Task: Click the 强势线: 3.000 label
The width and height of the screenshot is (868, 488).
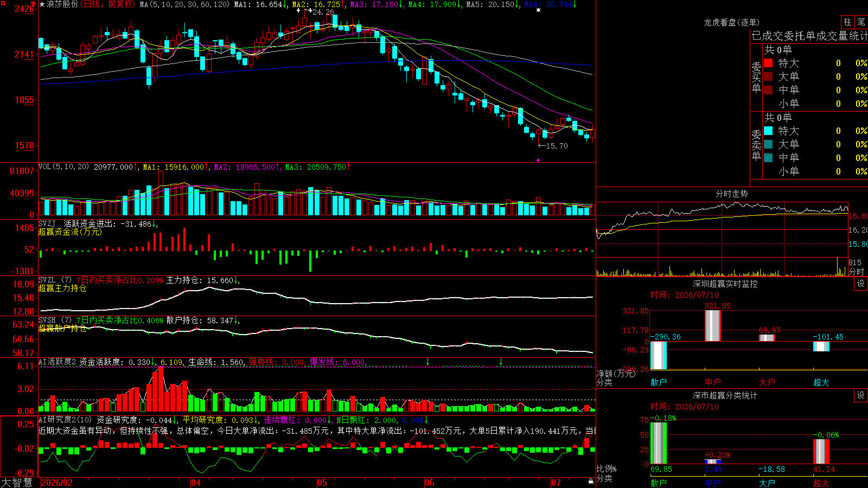Action: pos(277,362)
